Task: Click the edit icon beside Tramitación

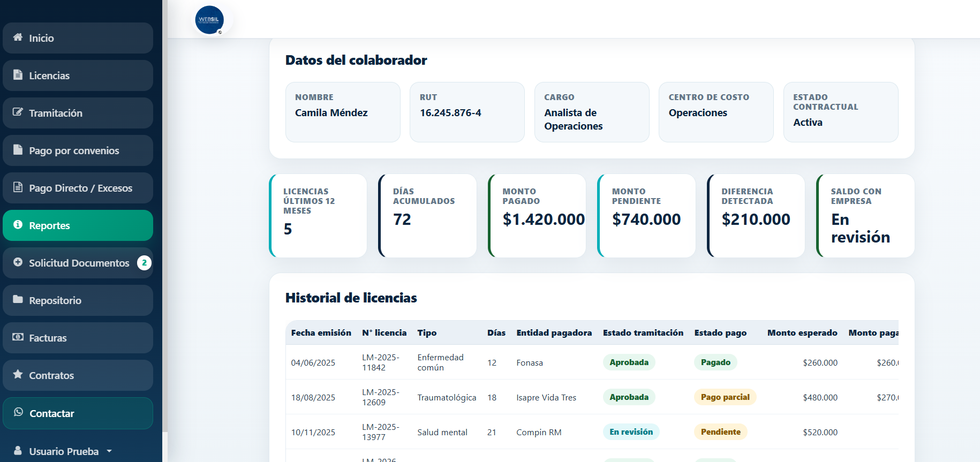Action: point(18,112)
